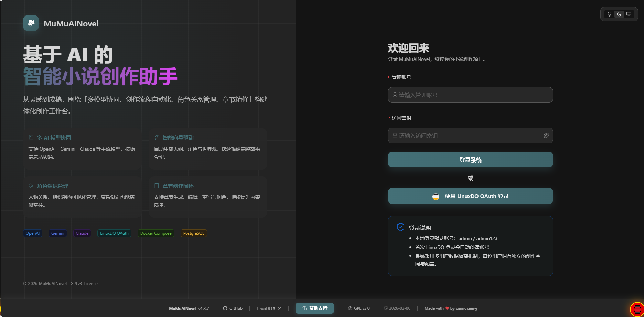Choose system theme with the monitor icon
644x317 pixels.
pyautogui.click(x=629, y=14)
